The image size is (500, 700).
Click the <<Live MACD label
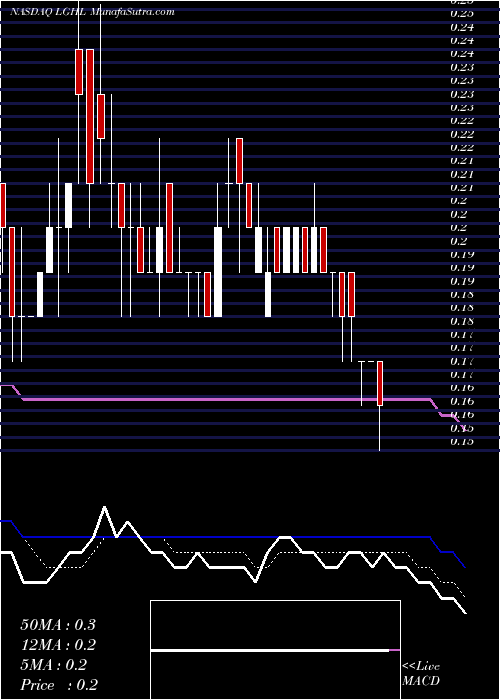pyautogui.click(x=421, y=673)
